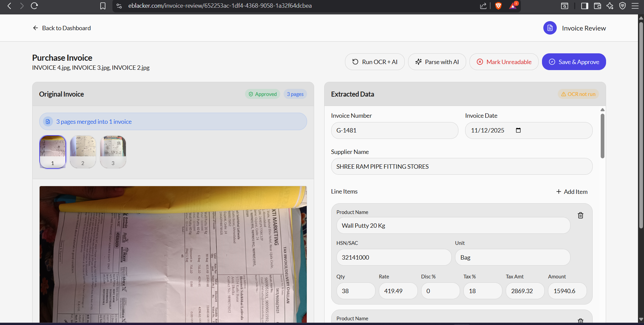This screenshot has width=644, height=325.
Task: Select page 1 thumbnail
Action: [53, 152]
